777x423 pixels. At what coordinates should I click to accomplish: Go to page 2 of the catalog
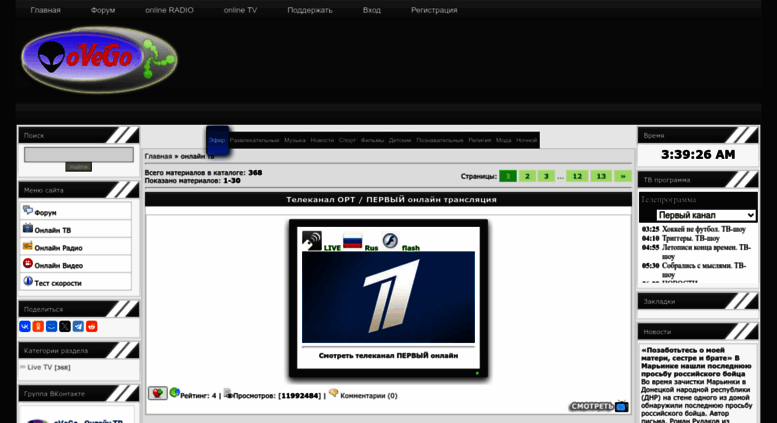[x=527, y=176]
